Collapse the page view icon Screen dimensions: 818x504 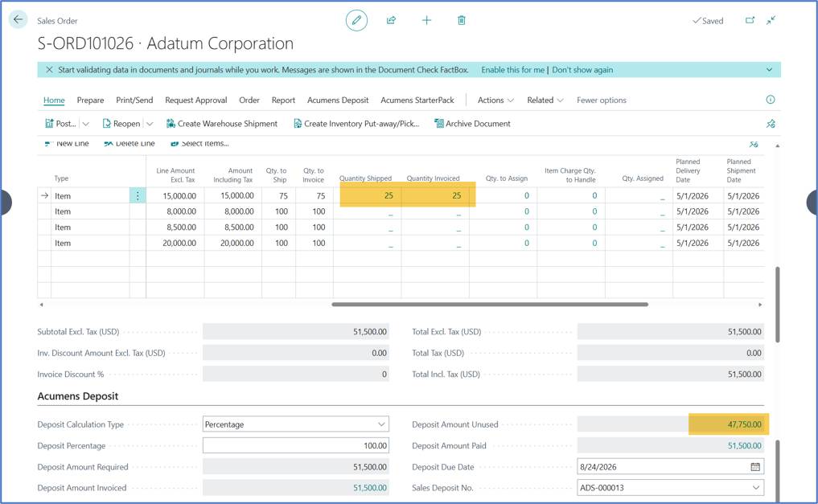(771, 20)
